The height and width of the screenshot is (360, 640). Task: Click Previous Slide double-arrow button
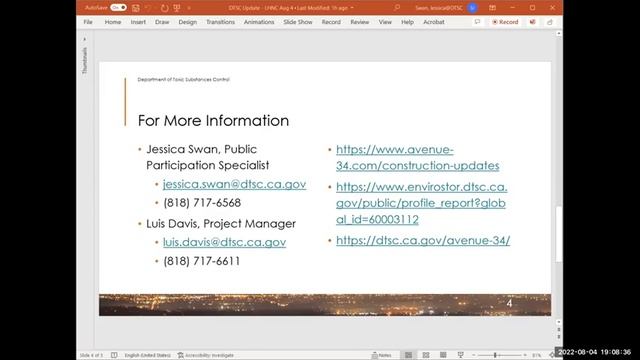pyautogui.click(x=558, y=329)
